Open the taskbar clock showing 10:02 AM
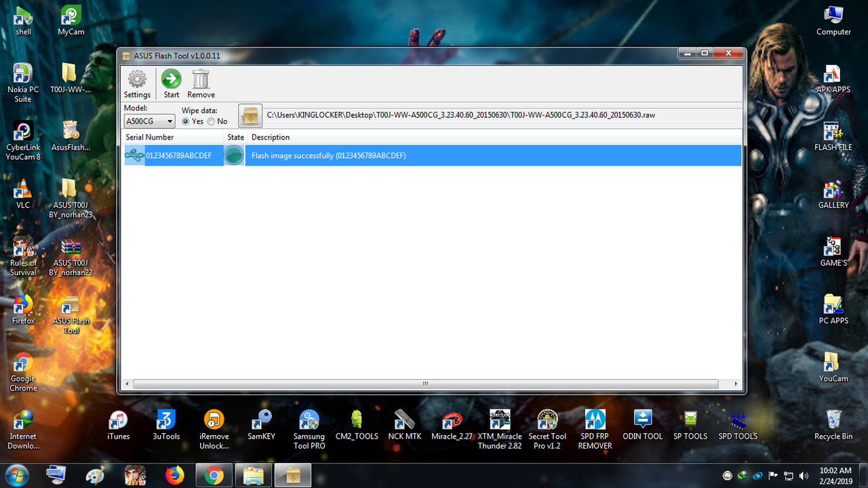This screenshot has height=488, width=868. pyautogui.click(x=835, y=475)
